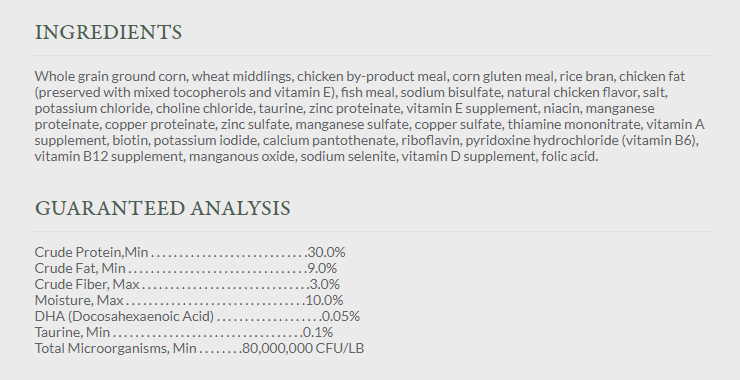Screen dimensions: 740x380
Task: Click the divider line under GUARANTEED ANALYSIS
Action: (373, 232)
